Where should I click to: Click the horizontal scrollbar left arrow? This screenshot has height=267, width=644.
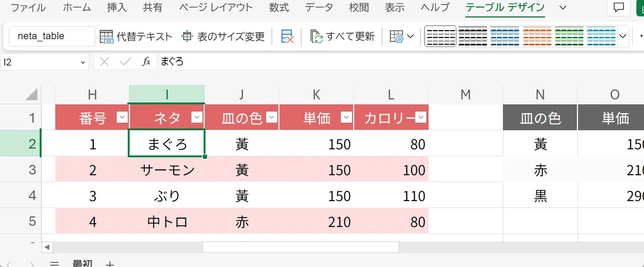click(x=48, y=247)
